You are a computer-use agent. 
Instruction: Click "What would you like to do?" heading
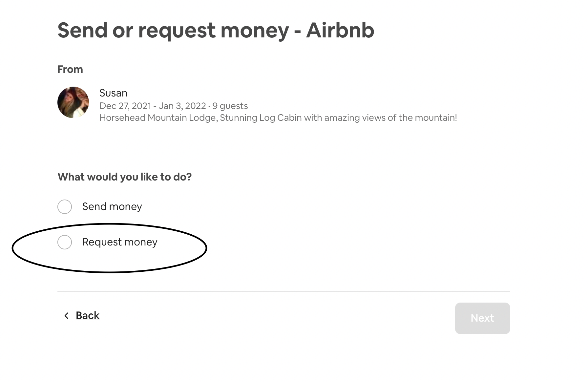[125, 177]
